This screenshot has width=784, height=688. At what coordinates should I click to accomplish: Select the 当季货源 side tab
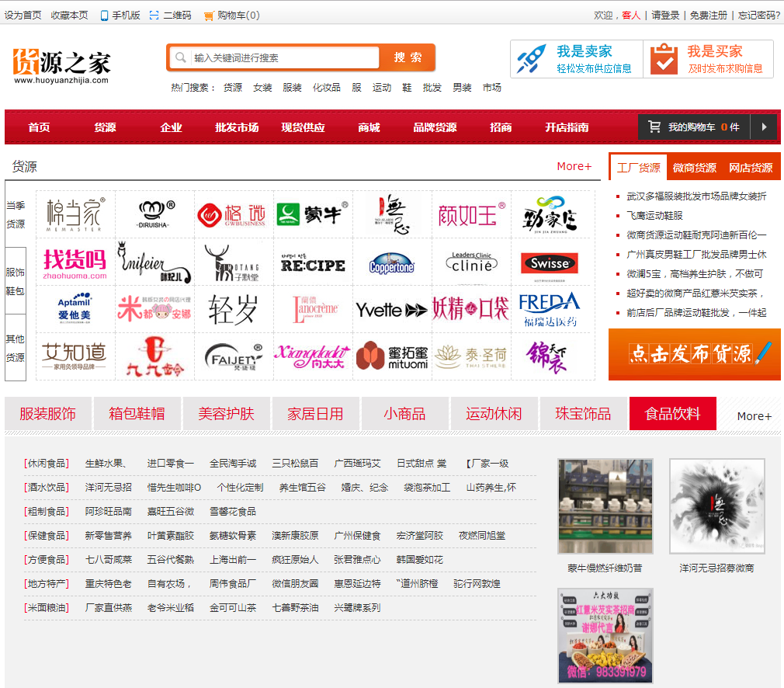tap(16, 214)
